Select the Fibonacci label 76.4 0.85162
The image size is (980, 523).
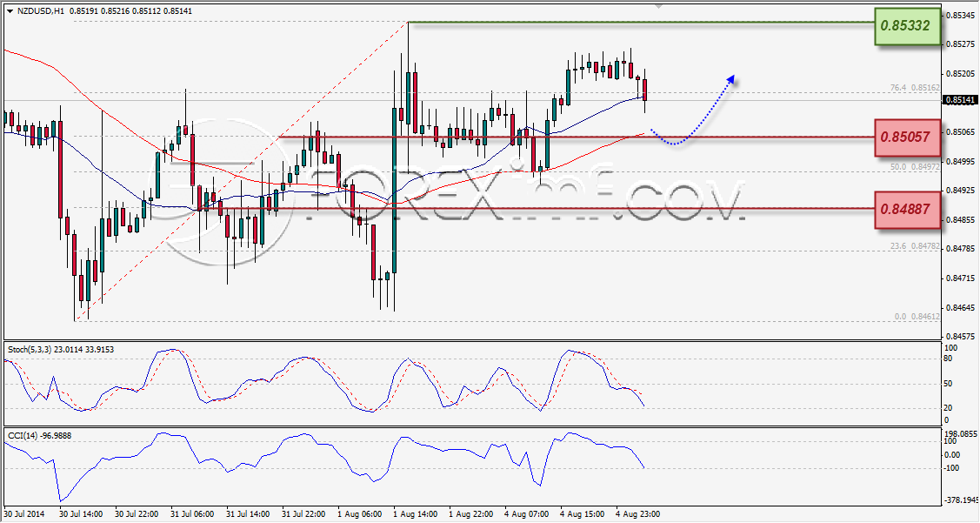pyautogui.click(x=915, y=88)
